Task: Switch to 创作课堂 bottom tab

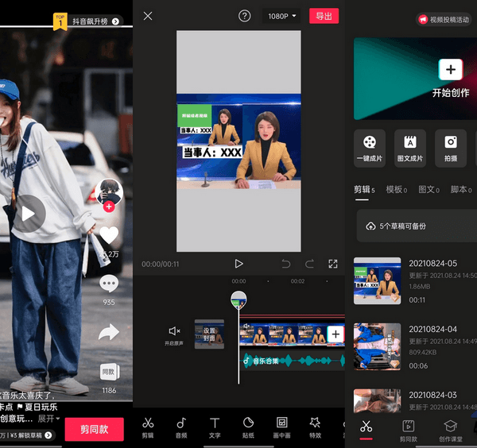Action: point(450,431)
